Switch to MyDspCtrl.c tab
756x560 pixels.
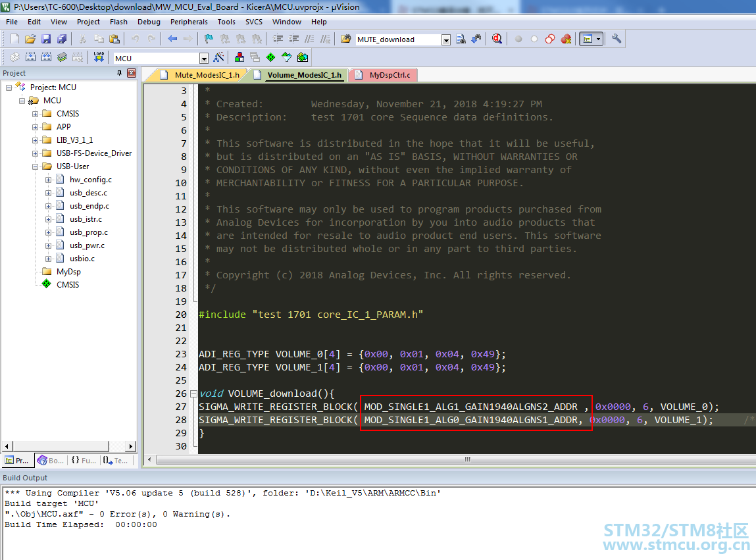[x=384, y=75]
